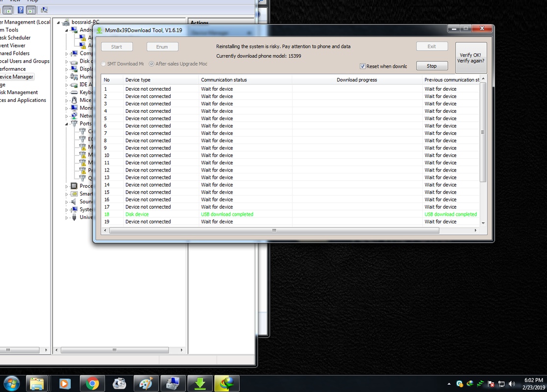Click the 'Verify OK! Verify again?' button
This screenshot has width=547, height=392.
[x=471, y=58]
